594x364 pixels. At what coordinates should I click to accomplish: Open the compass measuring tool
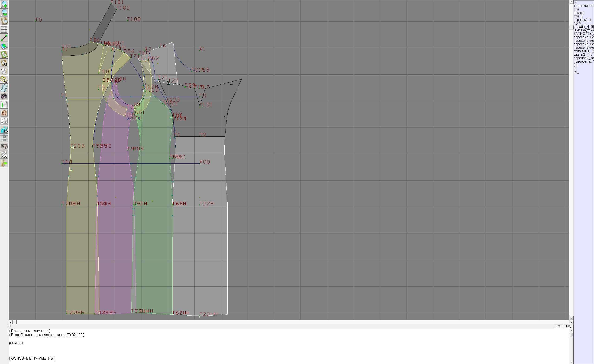point(4,71)
